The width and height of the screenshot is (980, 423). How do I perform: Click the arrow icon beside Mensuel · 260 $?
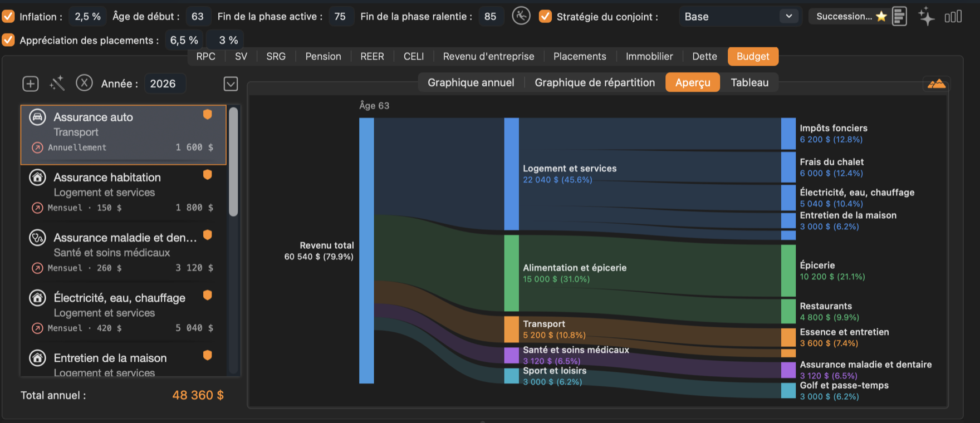tap(37, 268)
